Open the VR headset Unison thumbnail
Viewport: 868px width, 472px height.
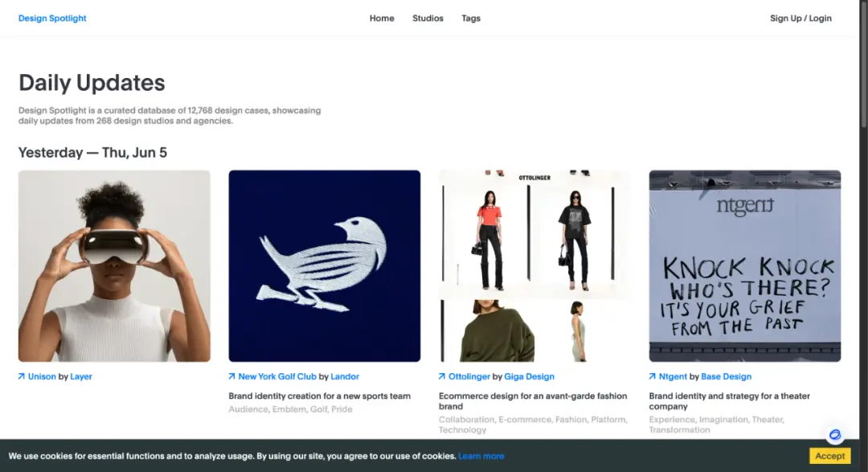pos(114,266)
